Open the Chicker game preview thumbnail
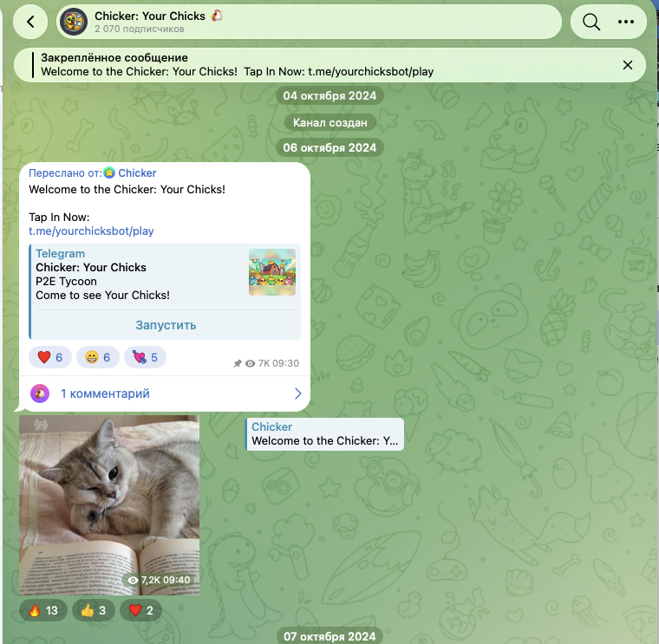659x644 pixels. 272,272
